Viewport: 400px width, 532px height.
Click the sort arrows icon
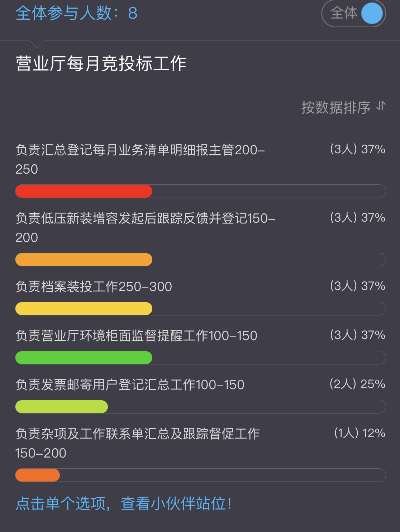381,106
